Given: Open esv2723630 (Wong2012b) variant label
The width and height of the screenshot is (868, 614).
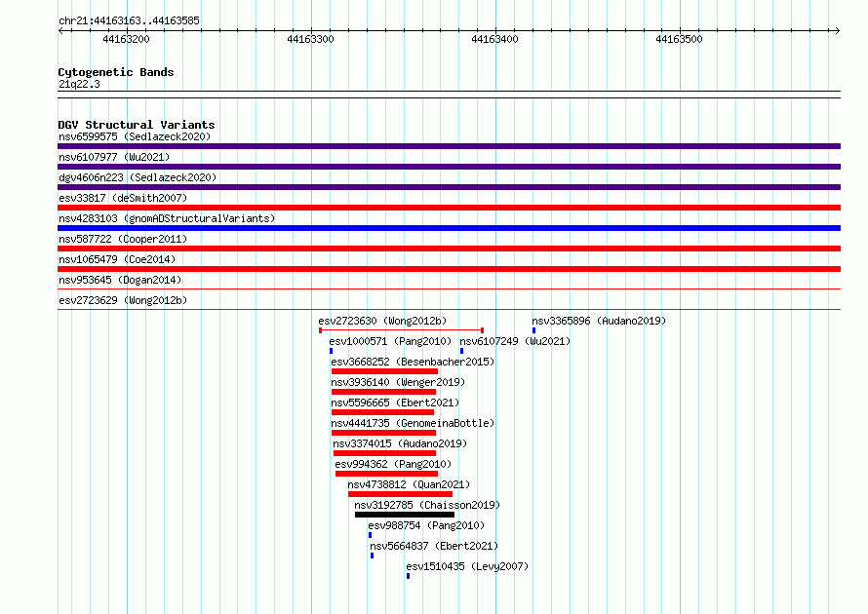Looking at the screenshot, I should coord(382,321).
